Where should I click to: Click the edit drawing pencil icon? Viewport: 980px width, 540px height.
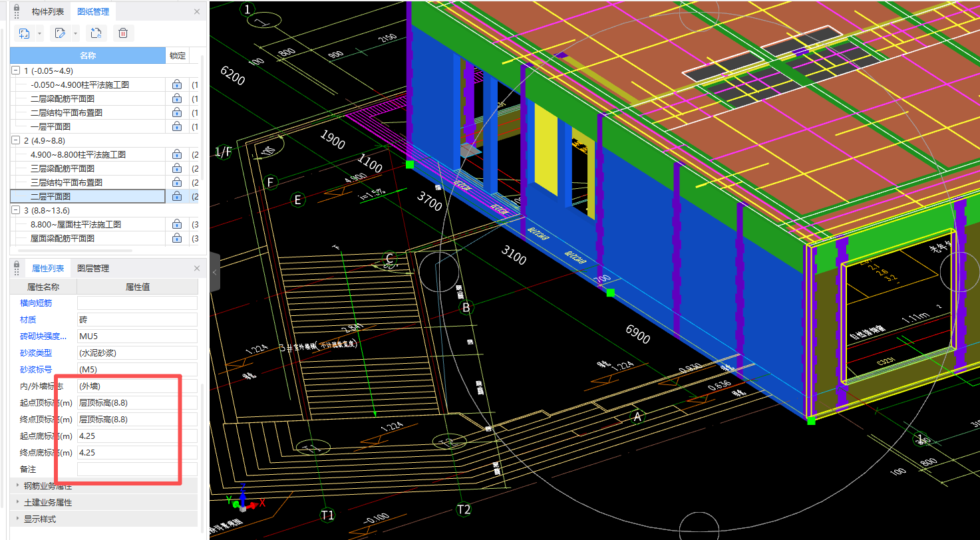61,33
